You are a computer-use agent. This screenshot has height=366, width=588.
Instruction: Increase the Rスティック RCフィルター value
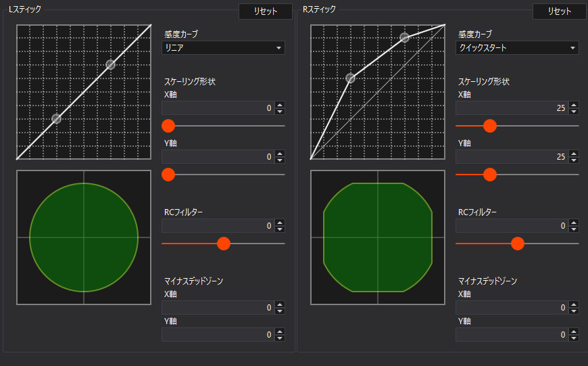pos(574,222)
